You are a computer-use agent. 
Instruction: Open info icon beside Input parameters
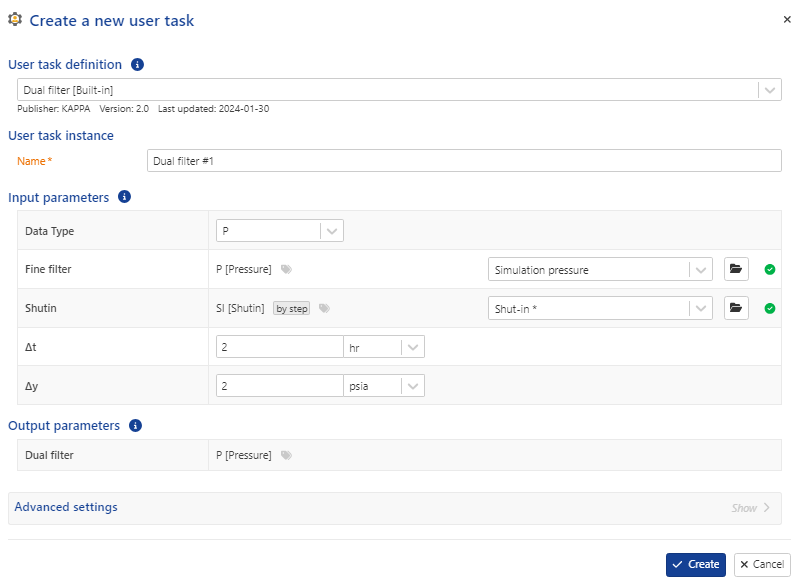(x=124, y=197)
